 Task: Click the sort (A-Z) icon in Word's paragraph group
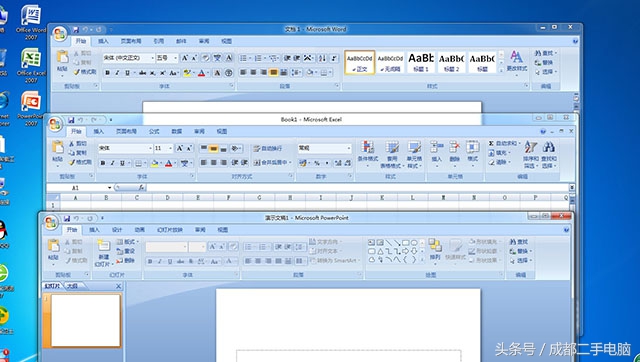322,58
